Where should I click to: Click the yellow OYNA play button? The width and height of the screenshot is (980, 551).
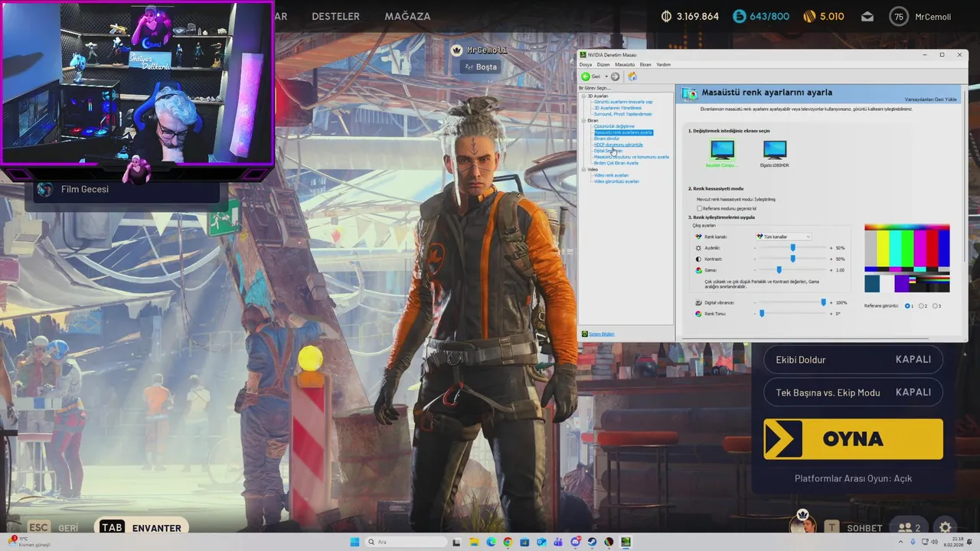pos(853,439)
